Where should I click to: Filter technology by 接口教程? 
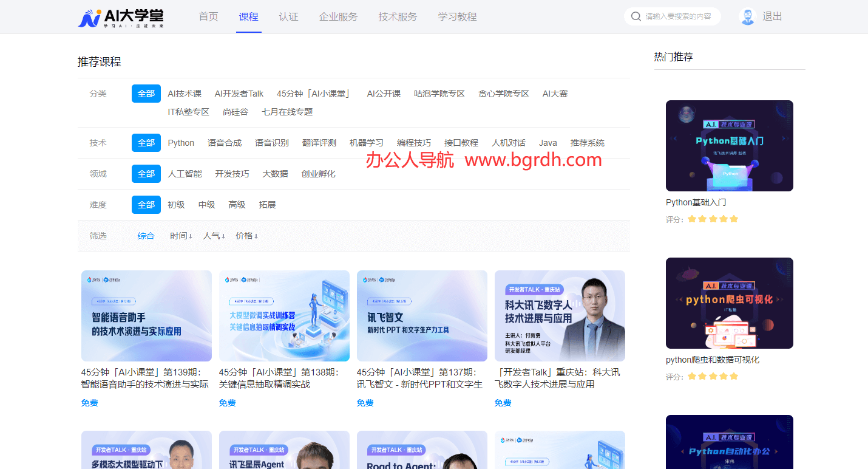click(x=461, y=143)
